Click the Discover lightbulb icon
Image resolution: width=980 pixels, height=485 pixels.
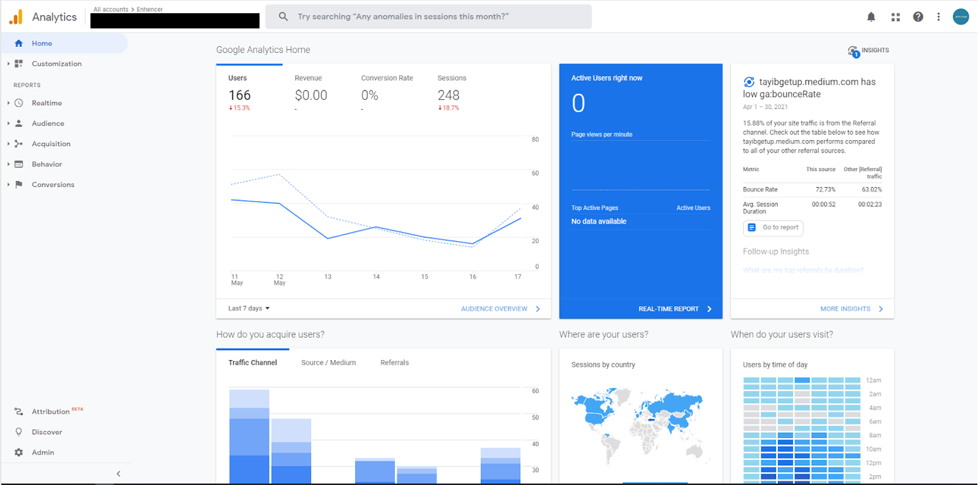[18, 432]
